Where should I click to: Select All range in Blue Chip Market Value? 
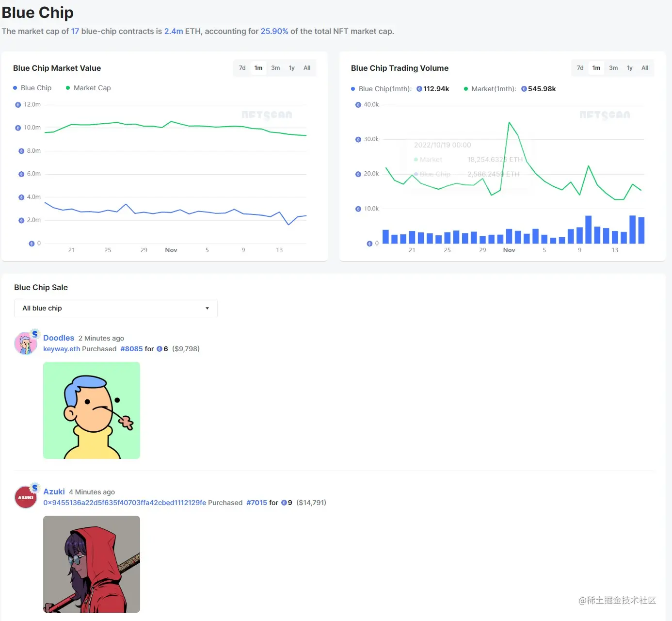click(x=307, y=68)
